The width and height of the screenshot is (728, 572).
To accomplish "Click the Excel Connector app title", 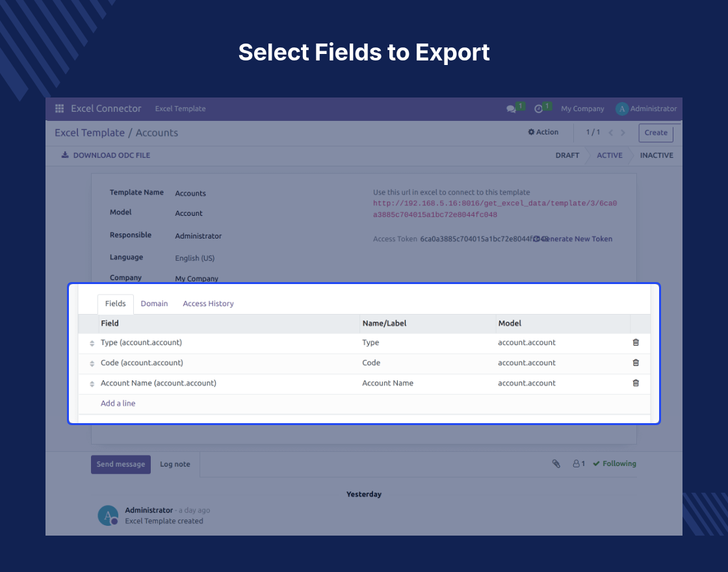I will pyautogui.click(x=106, y=109).
